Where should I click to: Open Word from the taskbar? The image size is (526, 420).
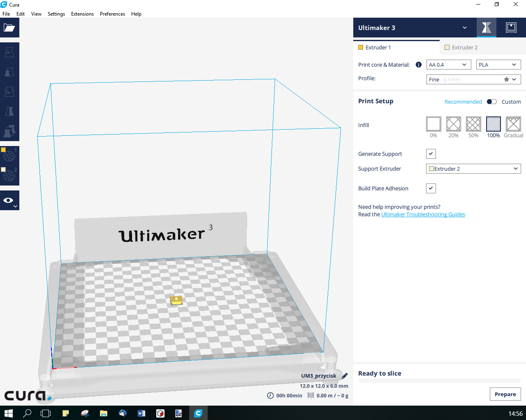pyautogui.click(x=141, y=413)
